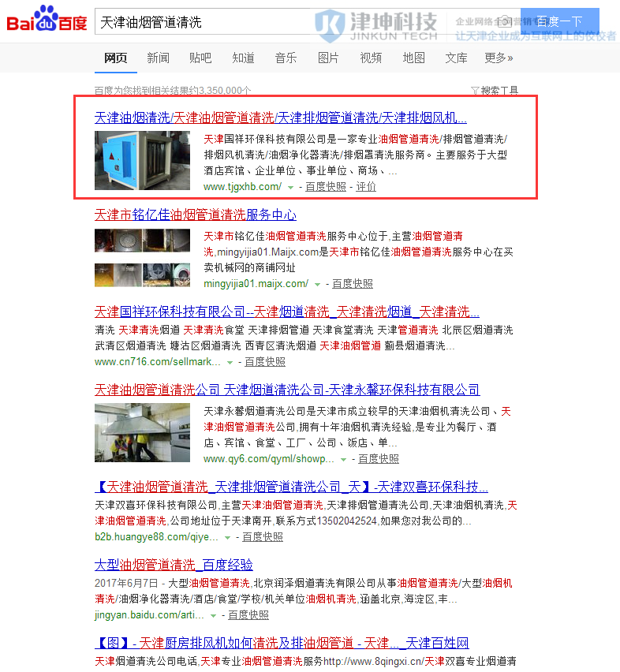Click the blue purifier machine thumbnail
Image resolution: width=620 pixels, height=672 pixels.
[x=142, y=160]
